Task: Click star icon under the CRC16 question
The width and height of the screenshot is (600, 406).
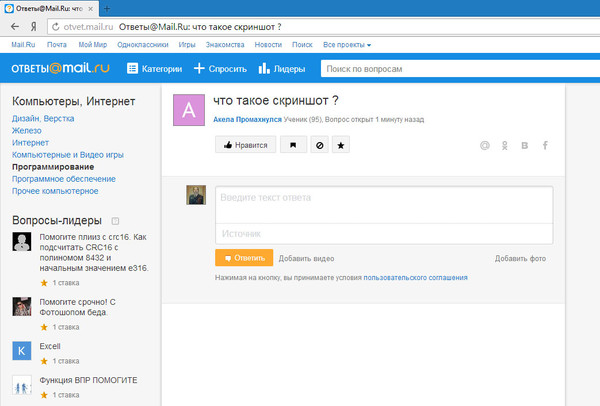Action: 44,283
